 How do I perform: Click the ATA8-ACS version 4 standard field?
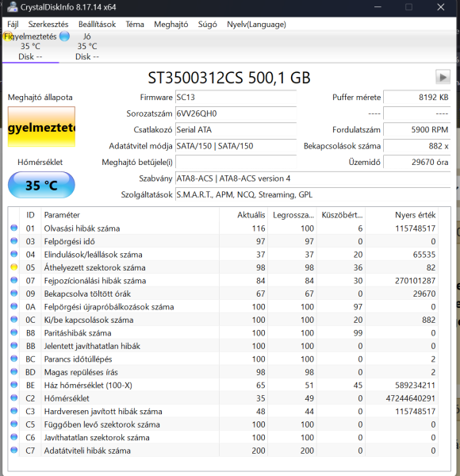312,178
